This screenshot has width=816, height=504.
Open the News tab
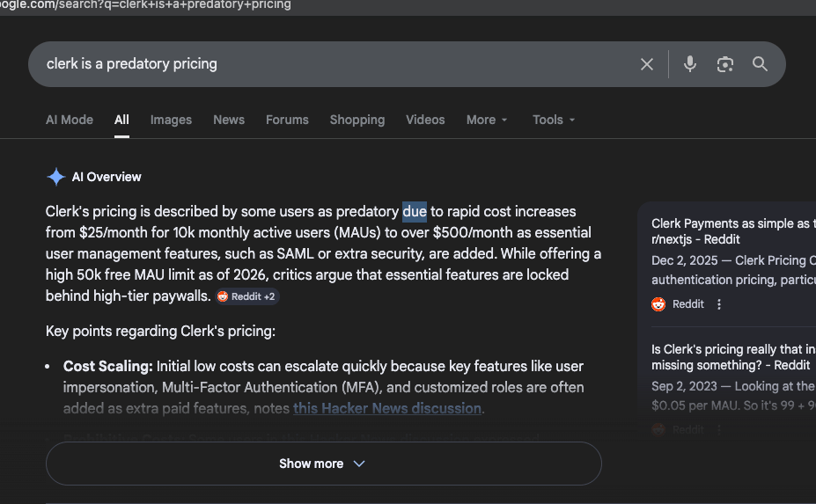tap(229, 120)
